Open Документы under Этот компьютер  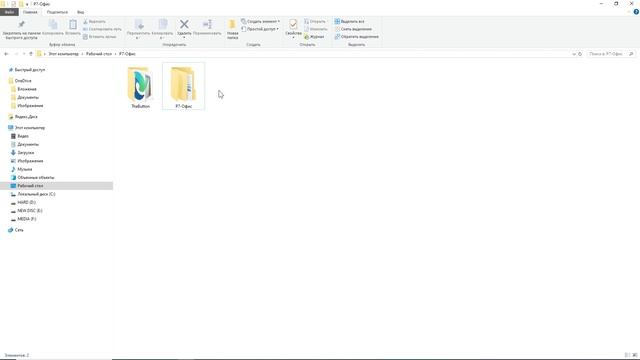click(28, 144)
